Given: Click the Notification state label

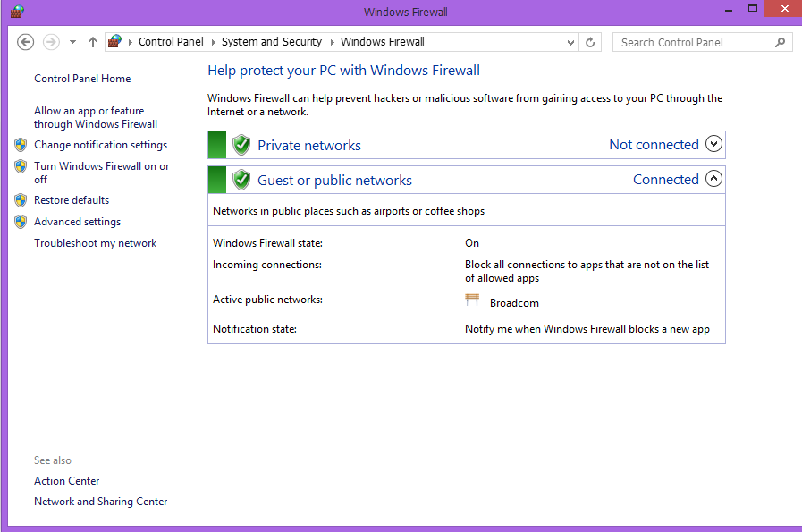Looking at the screenshot, I should pyautogui.click(x=255, y=329).
